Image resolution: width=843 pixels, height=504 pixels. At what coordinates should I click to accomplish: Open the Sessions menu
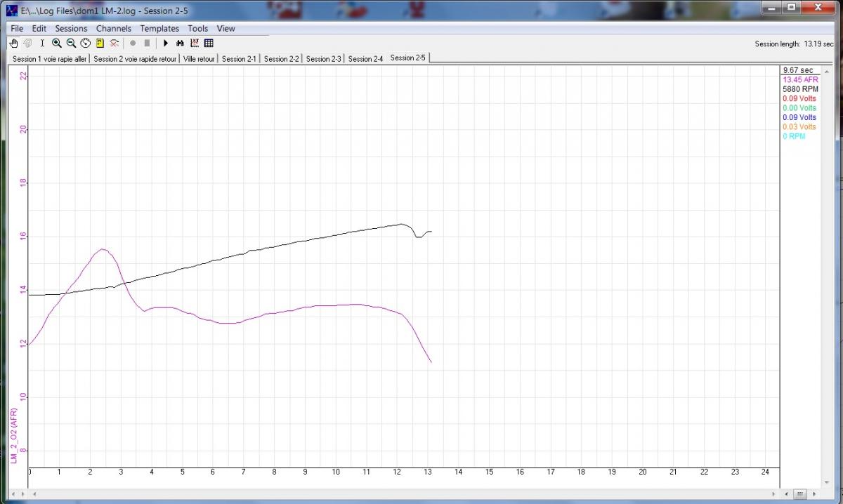pyautogui.click(x=71, y=29)
